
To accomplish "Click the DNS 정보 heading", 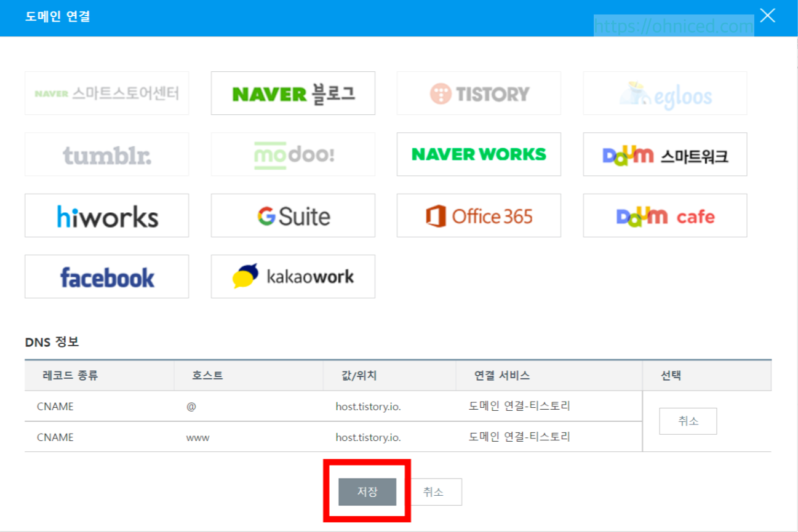I will pyautogui.click(x=52, y=342).
